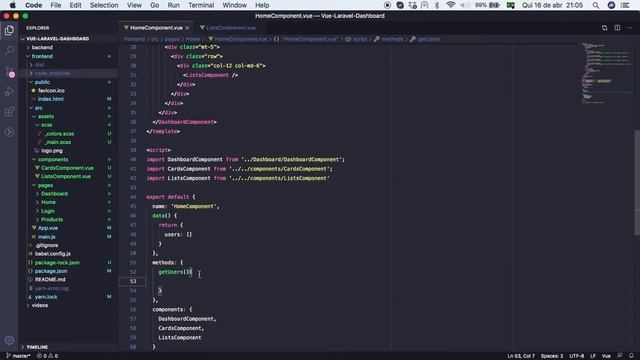Click Ln 53, Col 7 in status bar
The image size is (640, 360).
pos(521,356)
